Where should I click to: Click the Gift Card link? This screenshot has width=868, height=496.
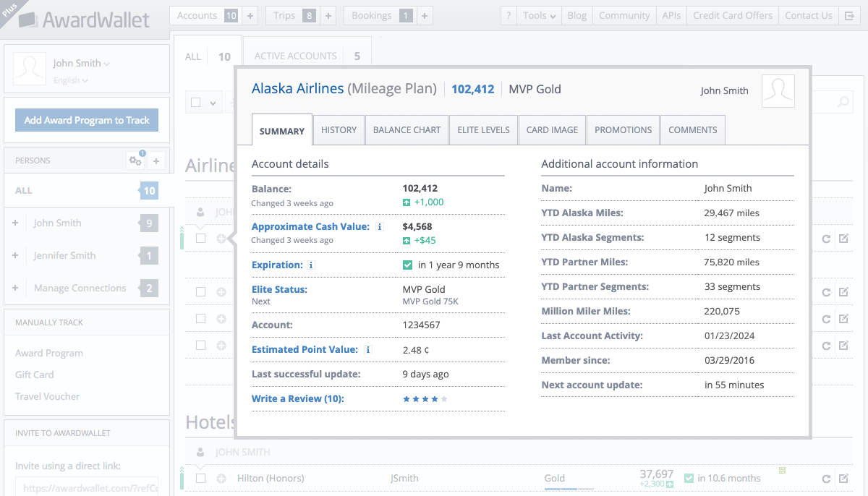coord(35,375)
